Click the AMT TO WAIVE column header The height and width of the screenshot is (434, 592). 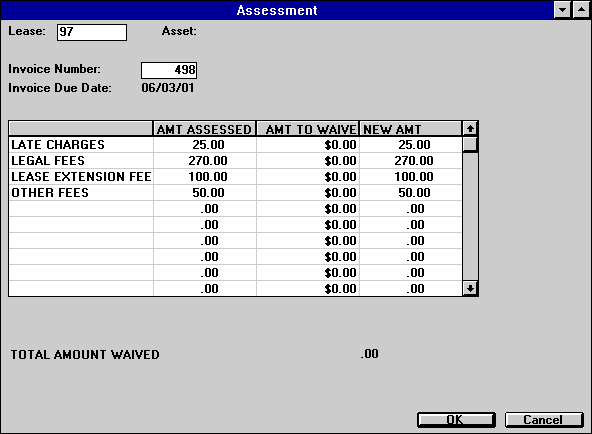coord(308,129)
